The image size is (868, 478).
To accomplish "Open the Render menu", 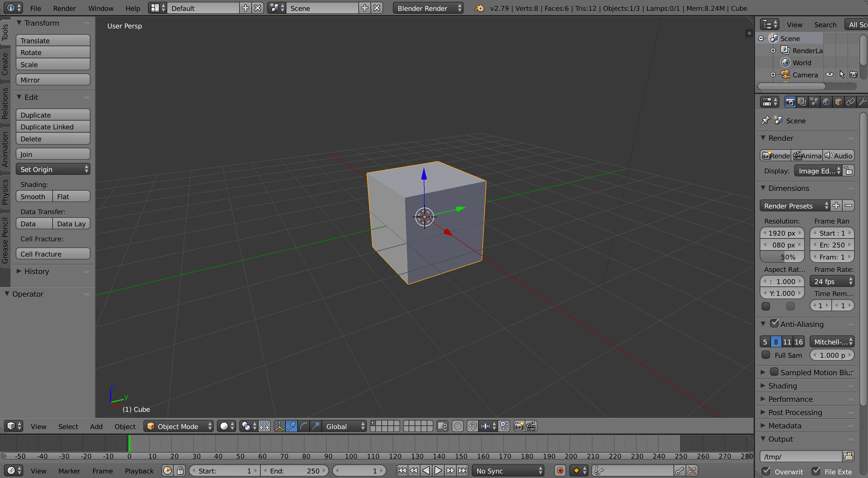I will click(x=64, y=8).
